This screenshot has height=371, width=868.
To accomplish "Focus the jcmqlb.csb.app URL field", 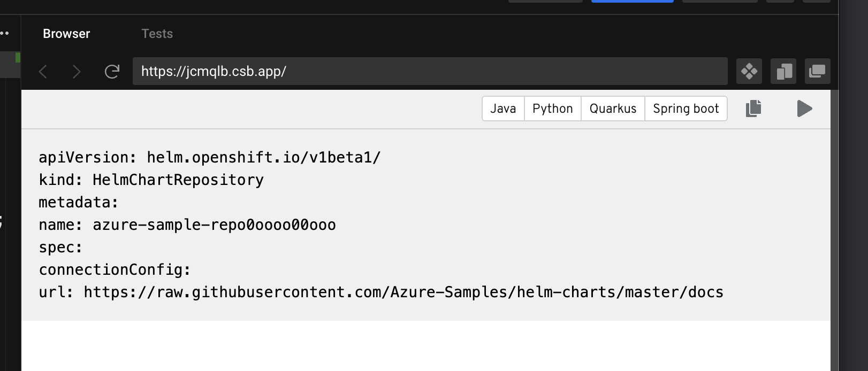I will click(x=428, y=71).
